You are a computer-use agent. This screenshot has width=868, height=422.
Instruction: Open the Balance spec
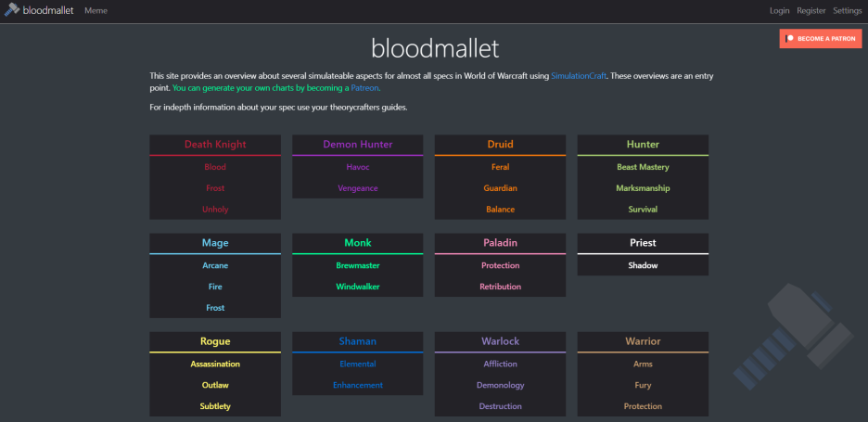[500, 210]
